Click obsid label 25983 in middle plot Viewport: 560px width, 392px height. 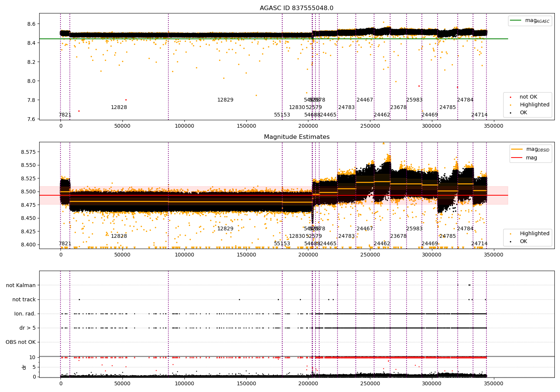(x=414, y=229)
